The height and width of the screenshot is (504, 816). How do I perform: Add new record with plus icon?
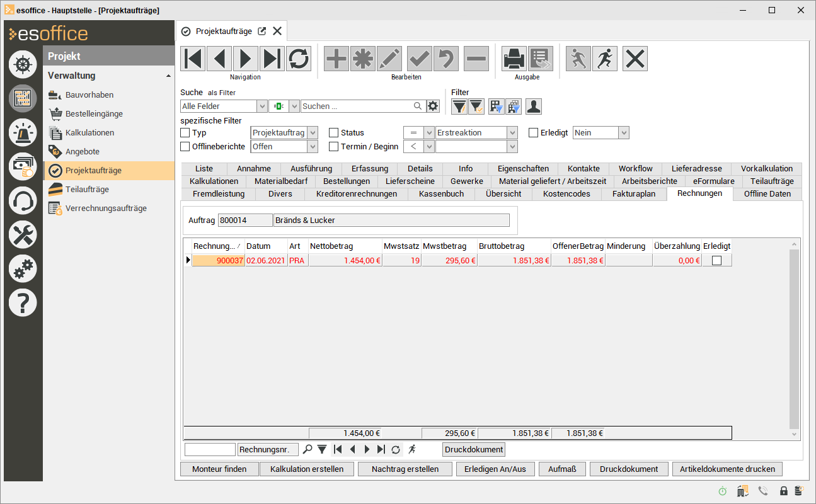(336, 59)
